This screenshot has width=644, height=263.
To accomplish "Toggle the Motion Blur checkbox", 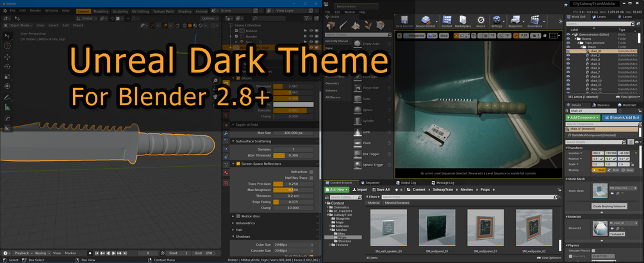I will 238,216.
